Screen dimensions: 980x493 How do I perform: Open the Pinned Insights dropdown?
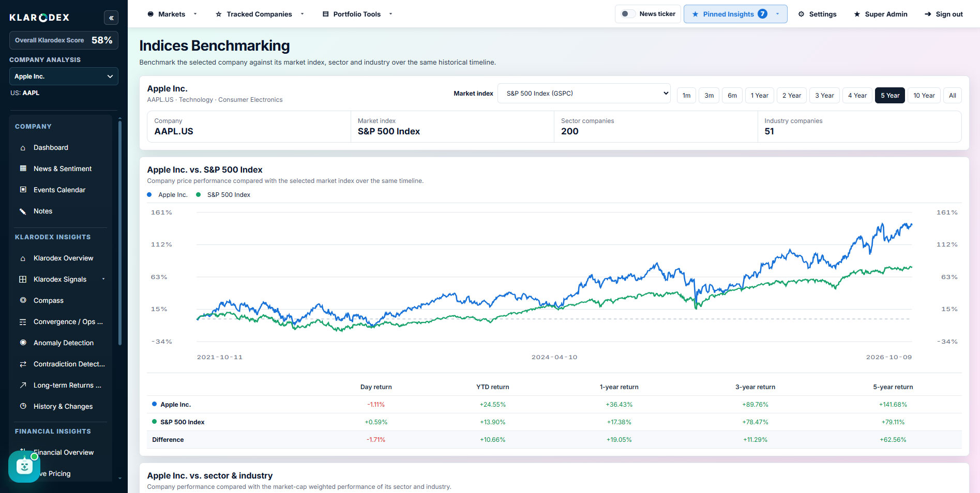pyautogui.click(x=735, y=14)
